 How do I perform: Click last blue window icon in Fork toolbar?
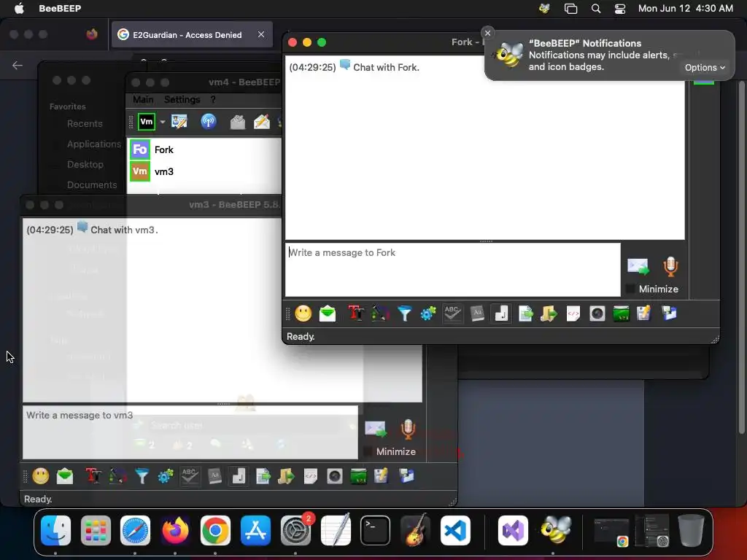669,314
